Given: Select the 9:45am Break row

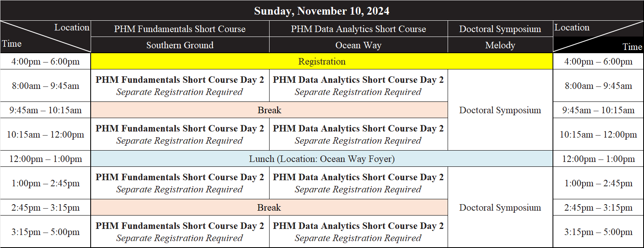Looking at the screenshot, I should (x=269, y=110).
